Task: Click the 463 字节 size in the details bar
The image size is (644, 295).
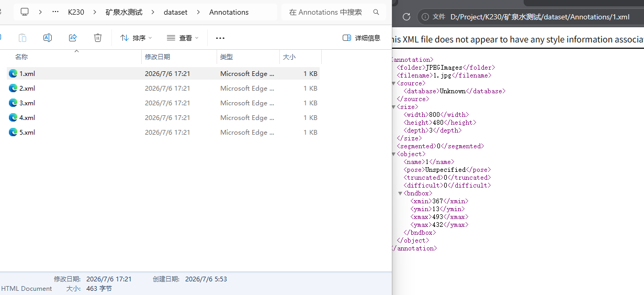Action: click(x=99, y=289)
